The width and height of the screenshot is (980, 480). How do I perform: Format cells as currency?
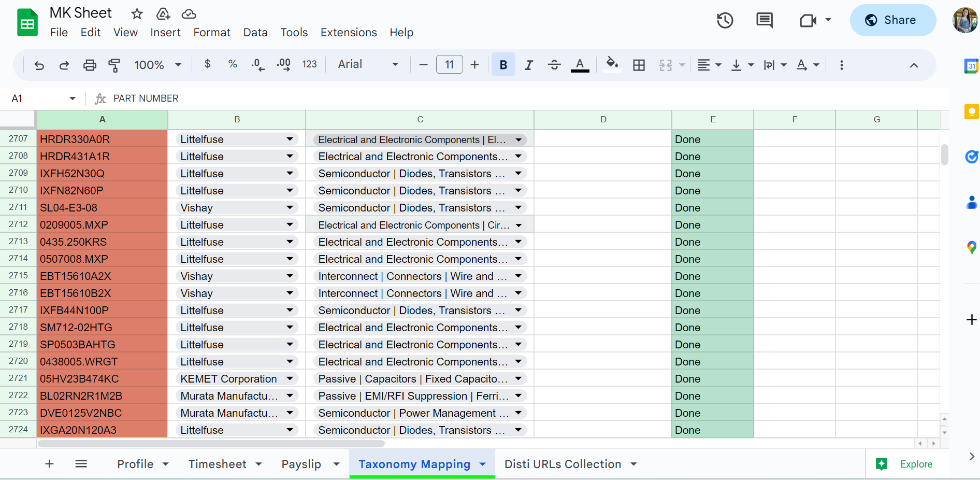coord(207,64)
